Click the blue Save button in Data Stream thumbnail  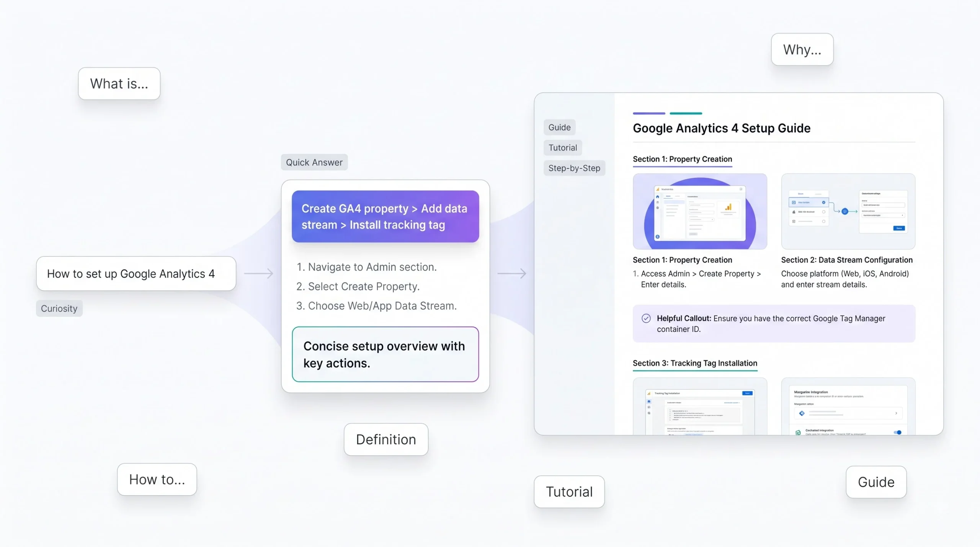899,228
